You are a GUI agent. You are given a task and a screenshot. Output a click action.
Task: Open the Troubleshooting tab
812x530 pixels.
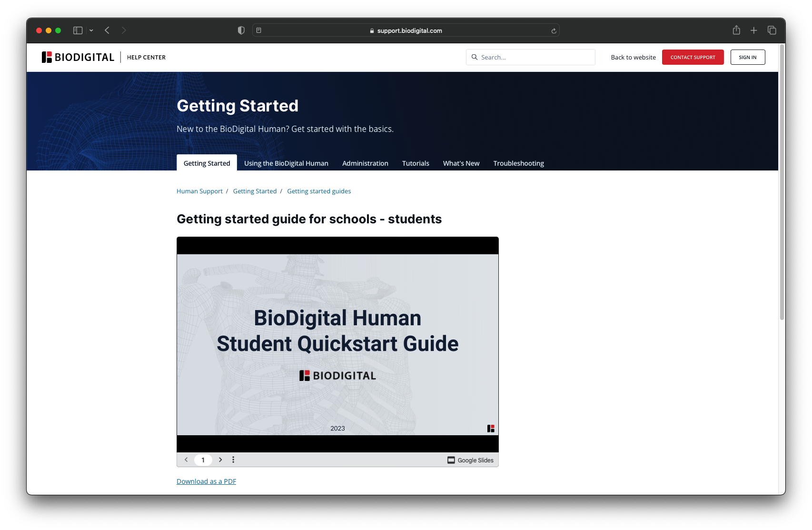(x=518, y=163)
